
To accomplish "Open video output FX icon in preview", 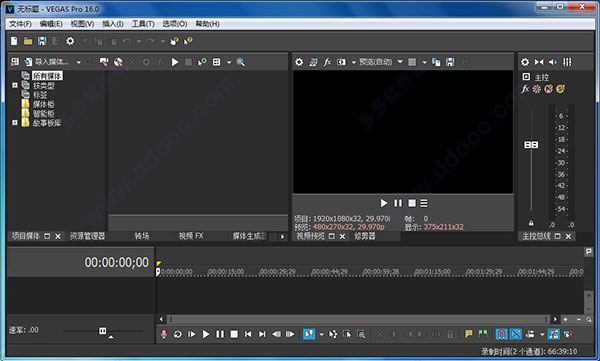I will pyautogui.click(x=327, y=62).
